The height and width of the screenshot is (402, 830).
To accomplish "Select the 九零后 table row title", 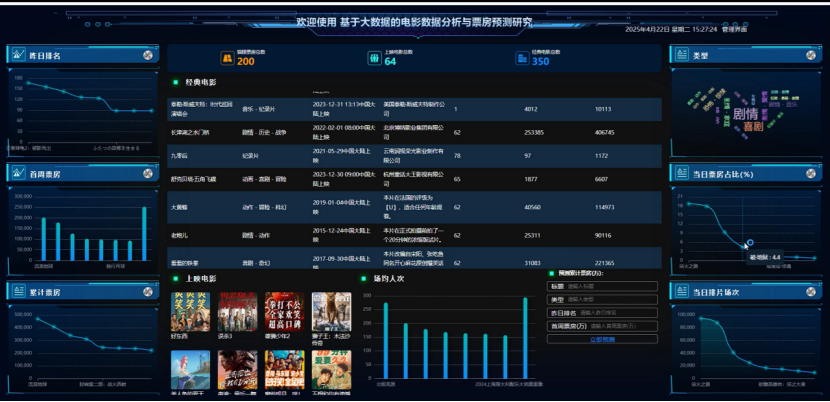I will [177, 157].
